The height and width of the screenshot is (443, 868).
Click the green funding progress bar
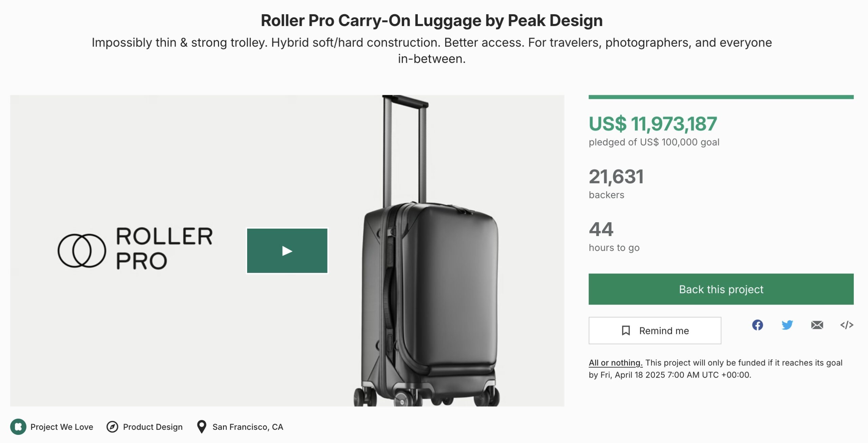coord(721,97)
